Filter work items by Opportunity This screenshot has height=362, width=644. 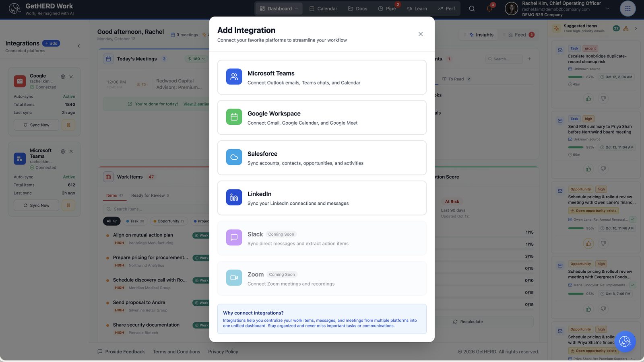pos(169,221)
